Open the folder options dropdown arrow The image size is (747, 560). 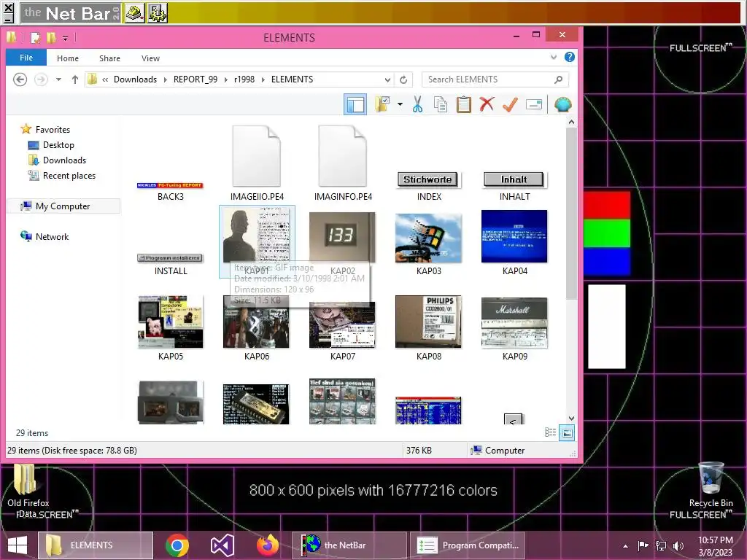point(400,104)
